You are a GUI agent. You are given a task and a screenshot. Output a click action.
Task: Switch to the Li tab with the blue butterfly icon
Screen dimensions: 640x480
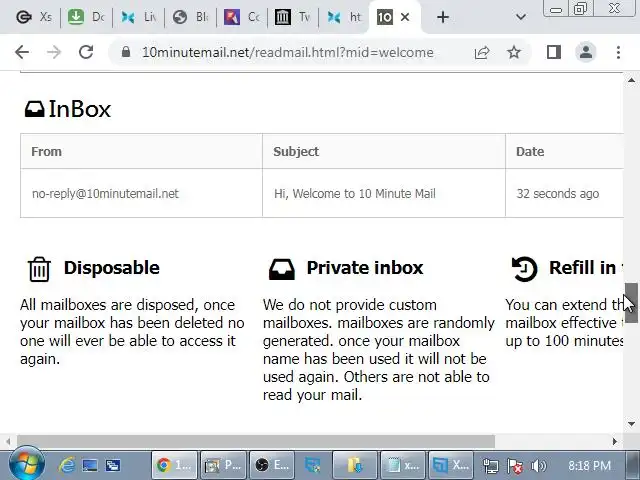[138, 17]
